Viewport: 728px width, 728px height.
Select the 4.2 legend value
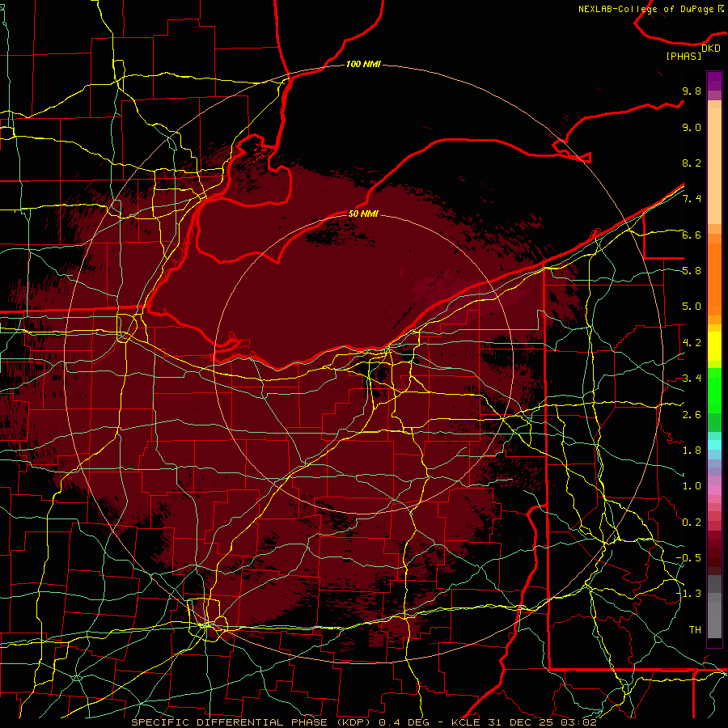(x=692, y=343)
